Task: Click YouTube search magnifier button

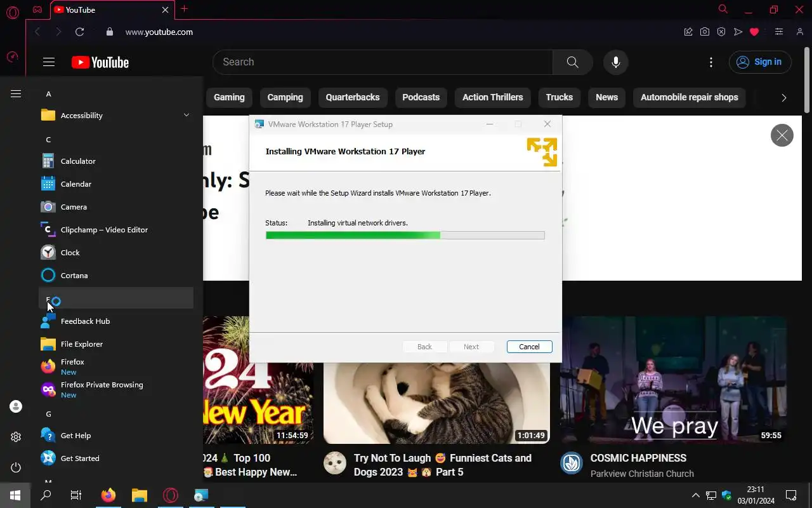Action: [x=573, y=62]
